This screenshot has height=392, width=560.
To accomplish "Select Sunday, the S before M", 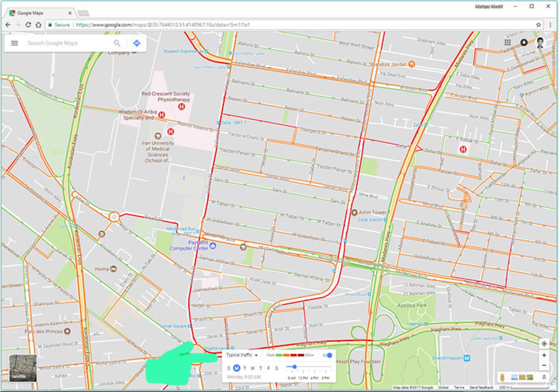I will [229, 368].
